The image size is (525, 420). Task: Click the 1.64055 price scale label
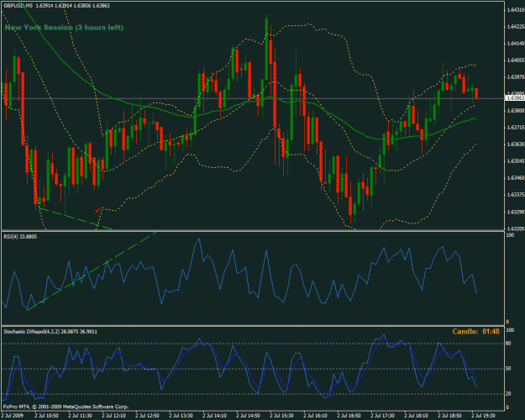point(516,60)
